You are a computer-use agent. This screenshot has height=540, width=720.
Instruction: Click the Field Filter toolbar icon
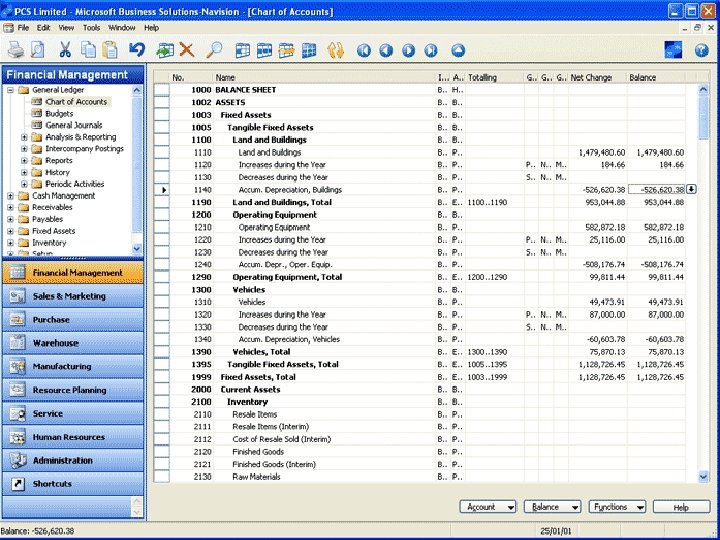[x=242, y=50]
